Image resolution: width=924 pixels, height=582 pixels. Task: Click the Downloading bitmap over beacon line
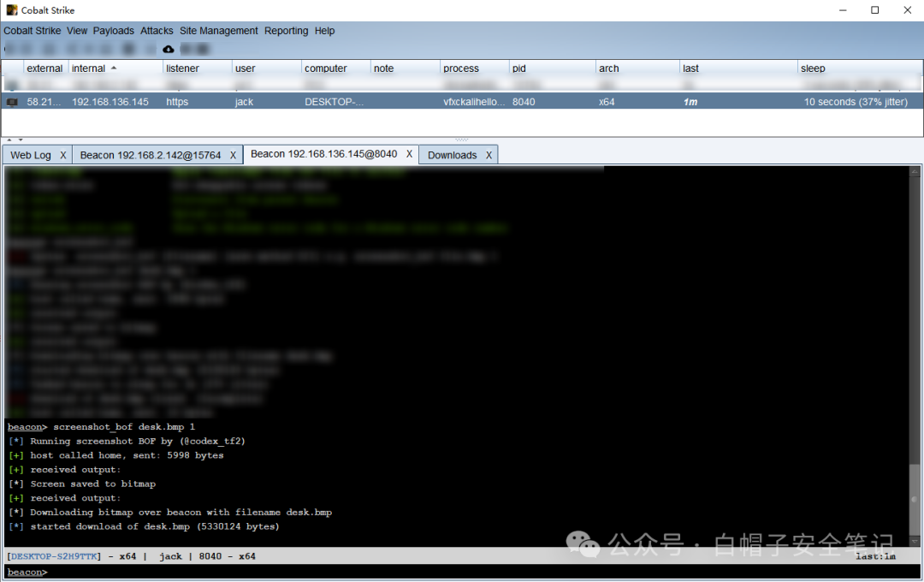[170, 513]
